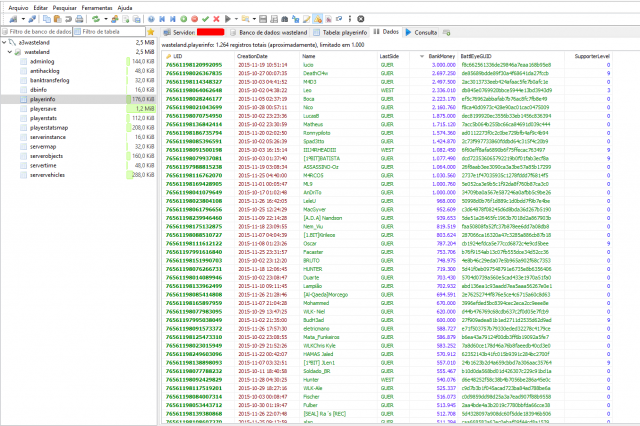Image resolution: width=640 pixels, height=426 pixels.
Task: Select the antihacklog table in tree
Action: point(44,71)
